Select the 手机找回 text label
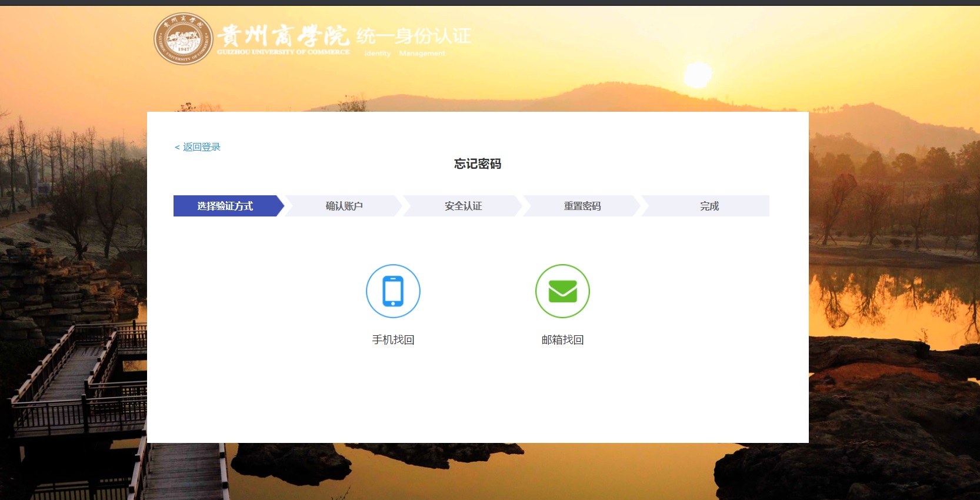This screenshot has width=980, height=500. point(393,340)
